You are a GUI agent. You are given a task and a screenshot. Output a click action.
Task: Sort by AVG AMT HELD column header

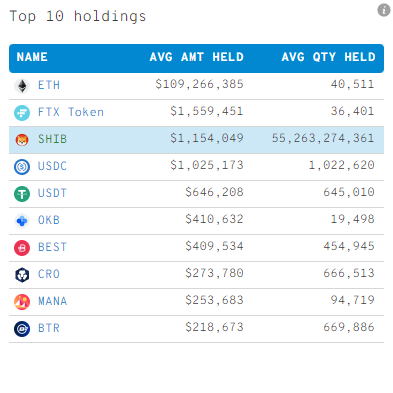tap(197, 57)
